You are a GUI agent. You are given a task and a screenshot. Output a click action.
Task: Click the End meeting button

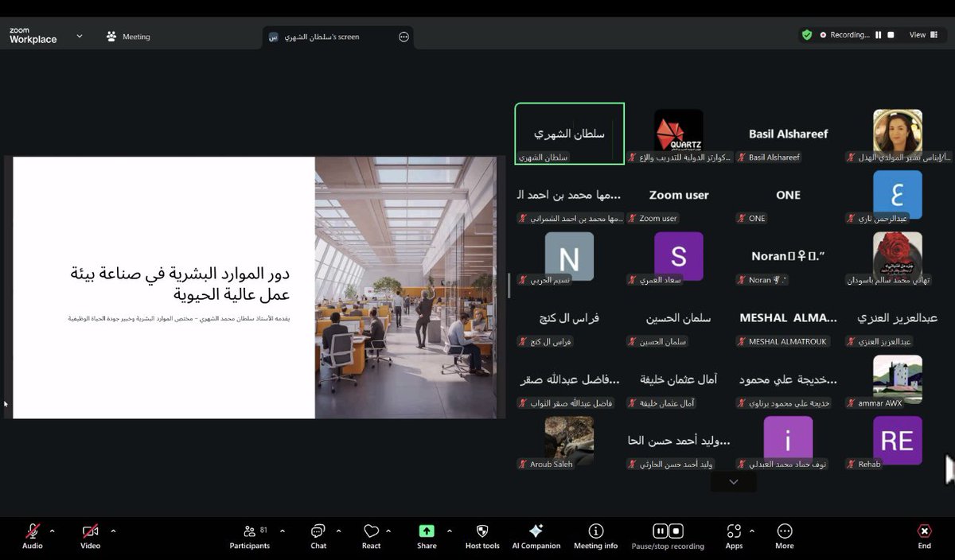pos(924,531)
